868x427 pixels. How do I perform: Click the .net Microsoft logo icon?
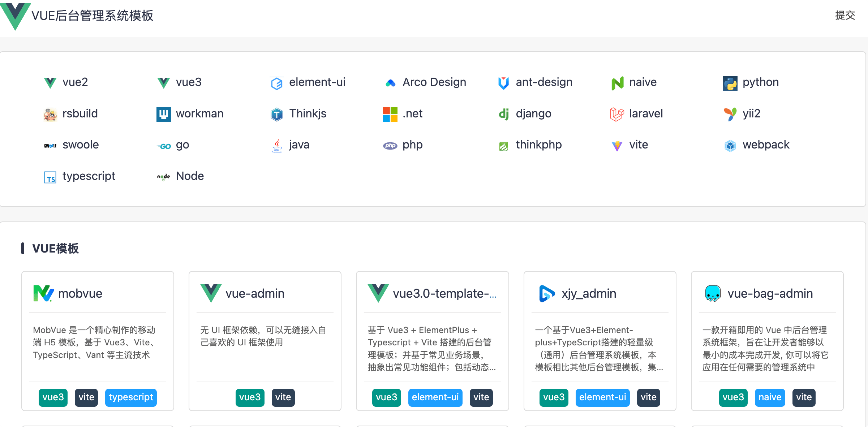pos(390,115)
